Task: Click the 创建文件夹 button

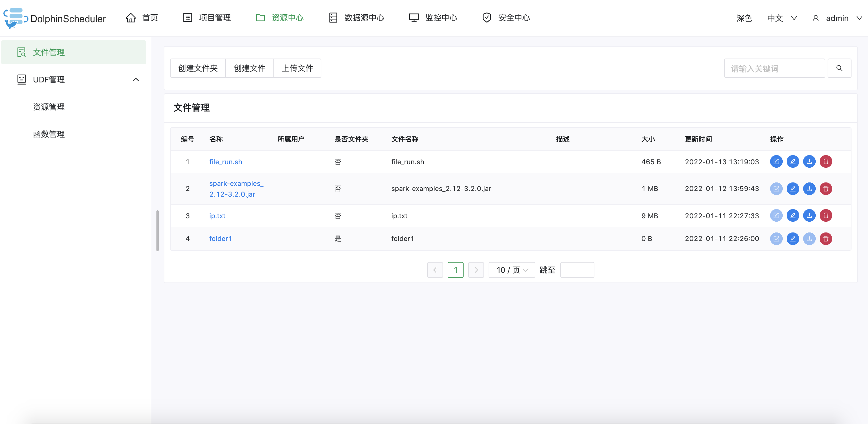Action: (198, 68)
